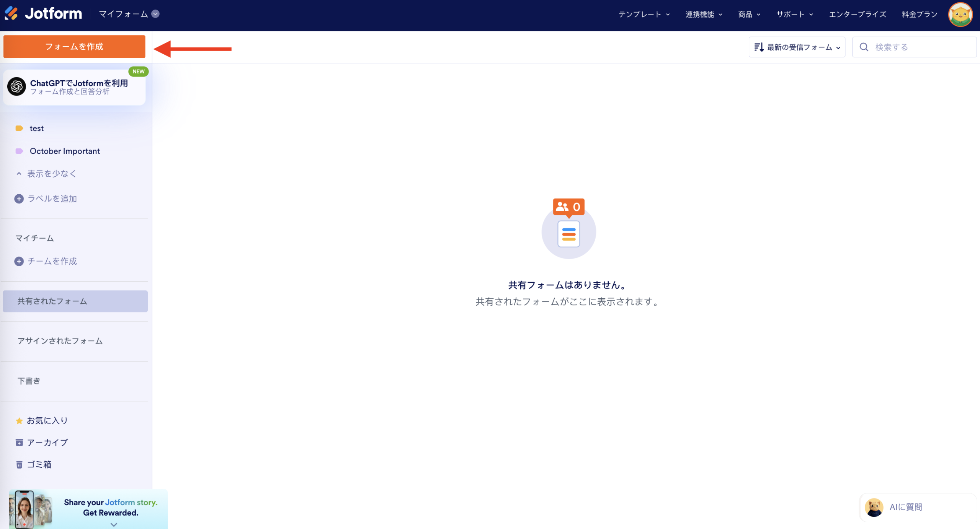980x529 pixels.
Task: Open the 最新の受信フォーム sort dropdown
Action: [797, 47]
